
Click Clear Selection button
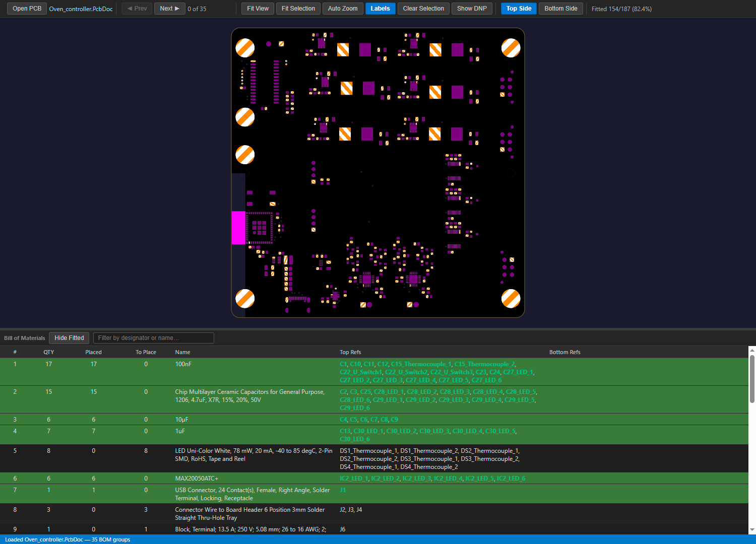click(x=423, y=9)
